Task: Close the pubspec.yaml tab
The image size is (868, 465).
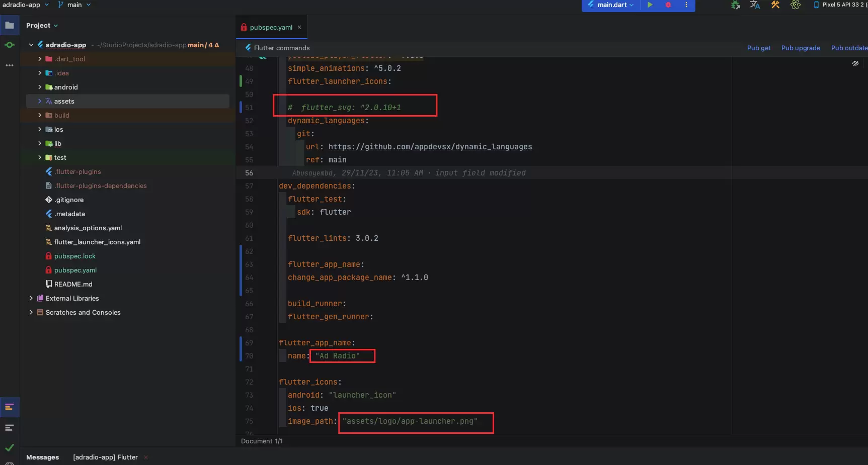Action: (299, 27)
